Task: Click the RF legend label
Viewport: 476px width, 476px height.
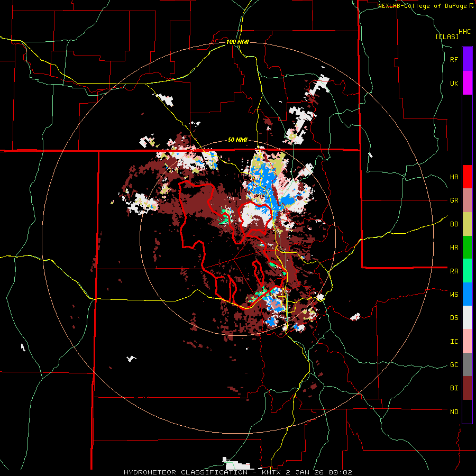Action: (x=454, y=60)
